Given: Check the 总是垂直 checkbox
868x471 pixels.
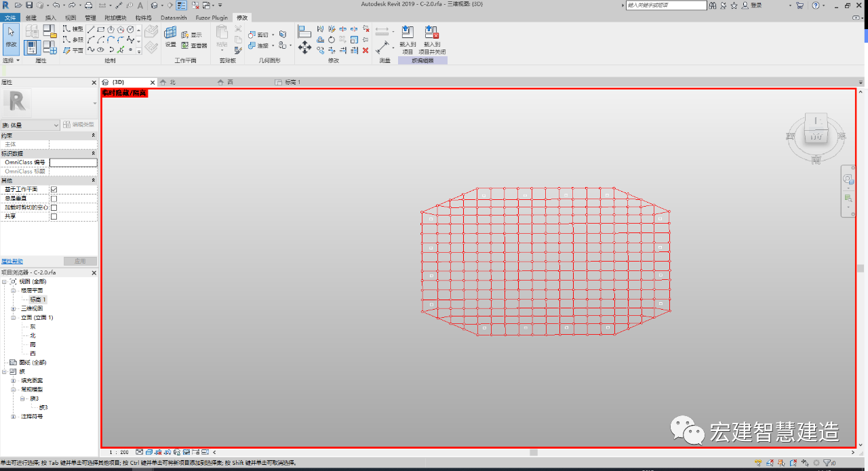Looking at the screenshot, I should [x=54, y=199].
